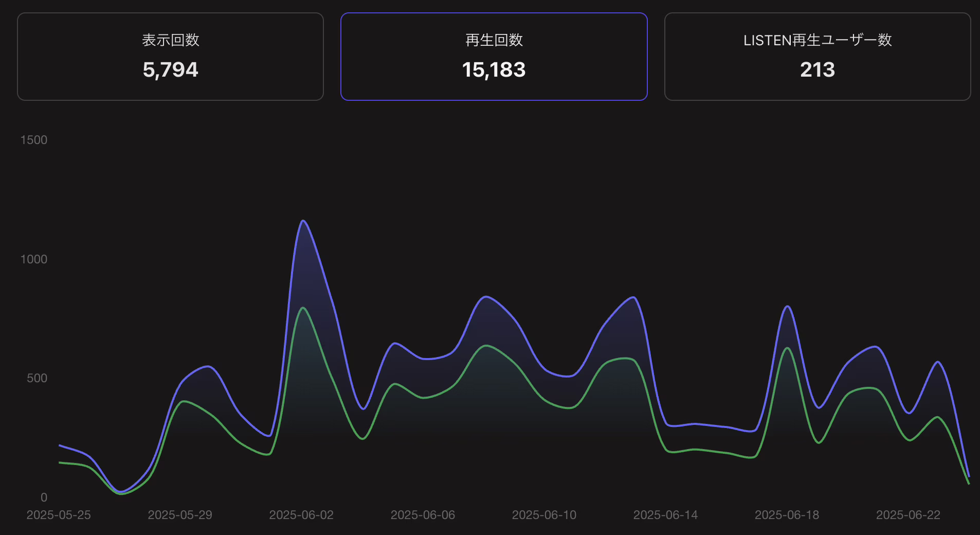
Task: Click the 500 y-axis label
Action: pos(37,378)
